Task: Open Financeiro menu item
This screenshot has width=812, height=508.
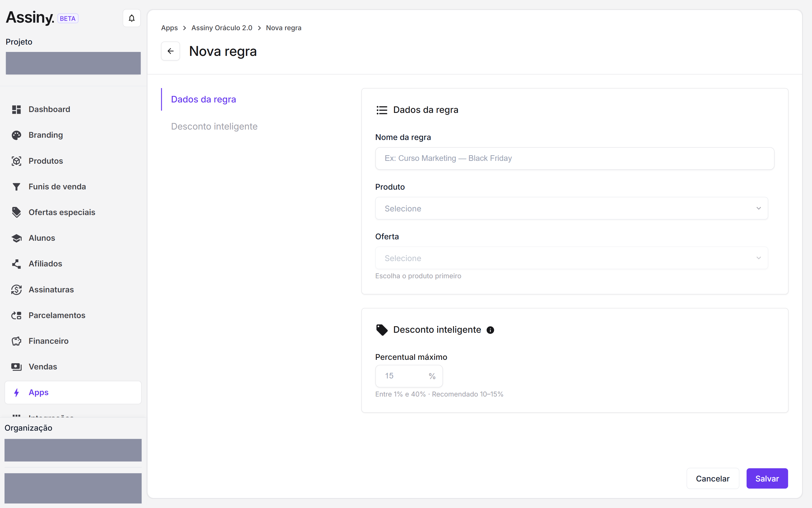Action: [x=73, y=341]
